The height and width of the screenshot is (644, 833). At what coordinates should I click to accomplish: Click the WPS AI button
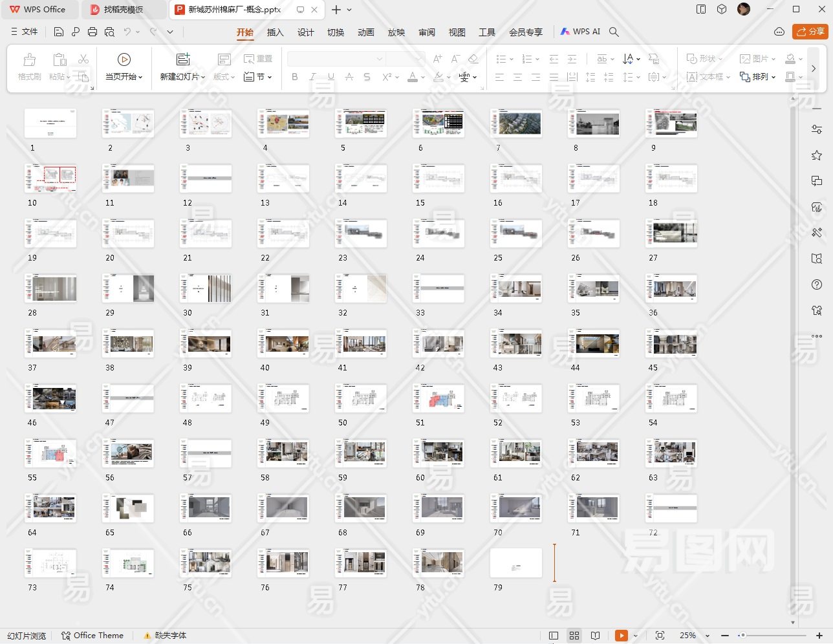[580, 32]
